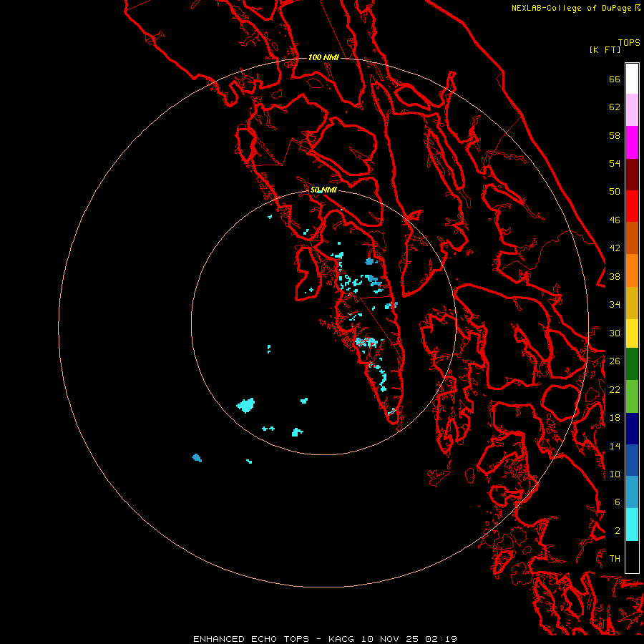Click the legend value '10'

(x=615, y=474)
